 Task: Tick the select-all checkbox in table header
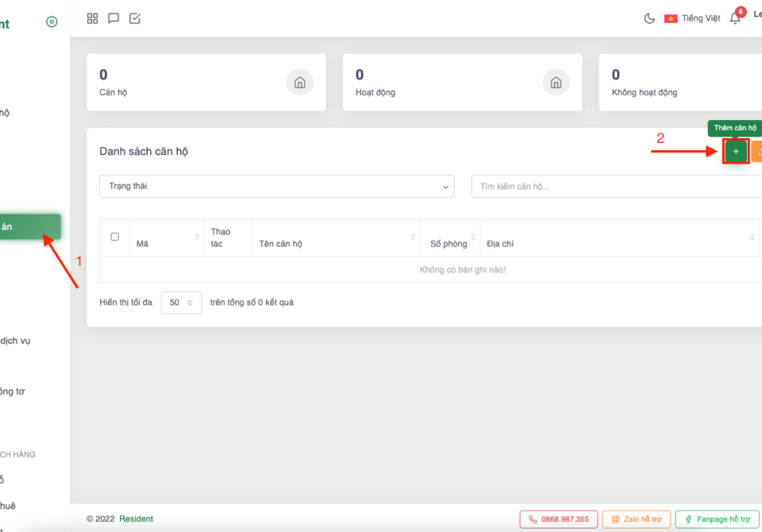[x=115, y=237]
